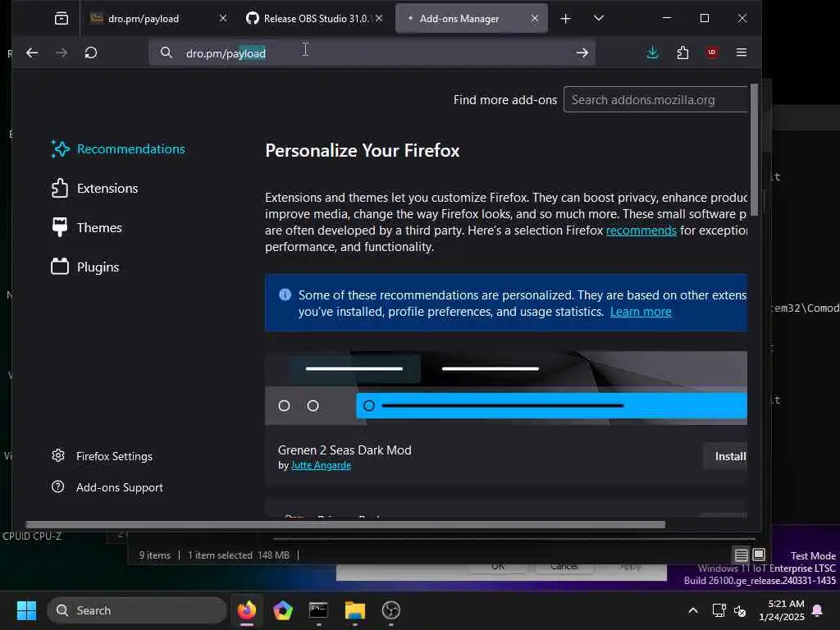
Task: Switch File Explorer to details view icon
Action: (742, 555)
